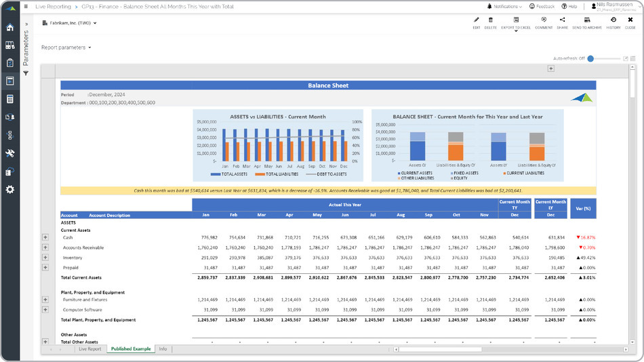Toggle the Auto-refresh switch

(591, 59)
